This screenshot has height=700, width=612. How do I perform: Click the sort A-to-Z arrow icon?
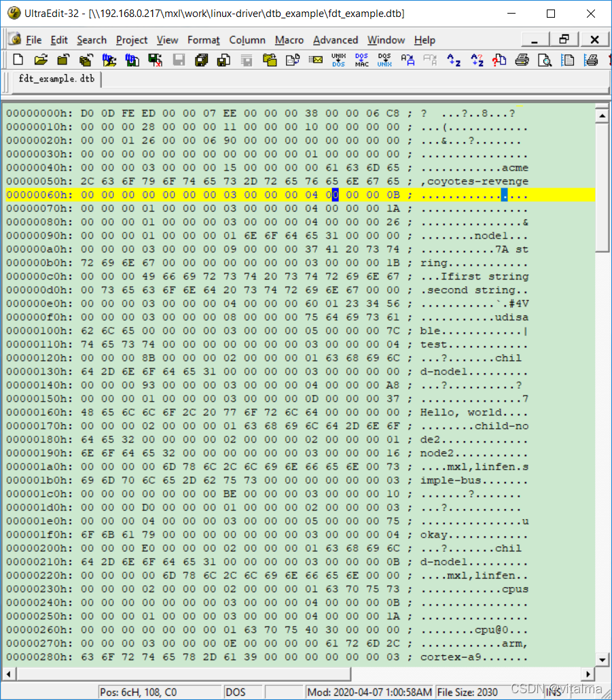tap(454, 59)
